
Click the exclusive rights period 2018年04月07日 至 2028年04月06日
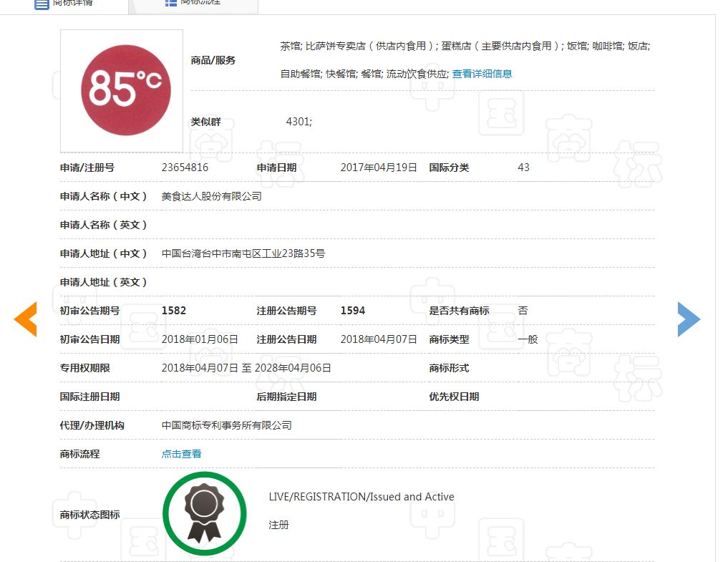pyautogui.click(x=246, y=368)
